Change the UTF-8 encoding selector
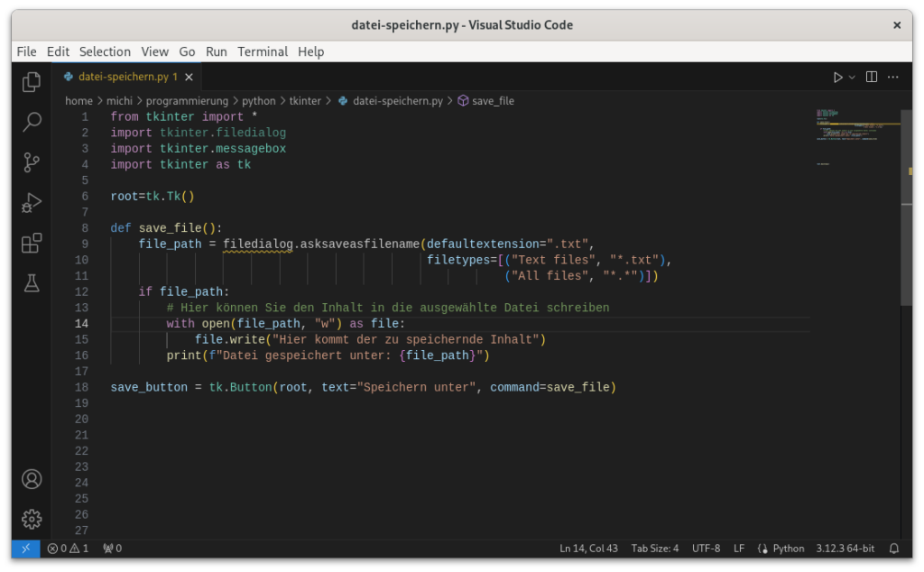Viewport: 924px width, 572px height. 706,549
